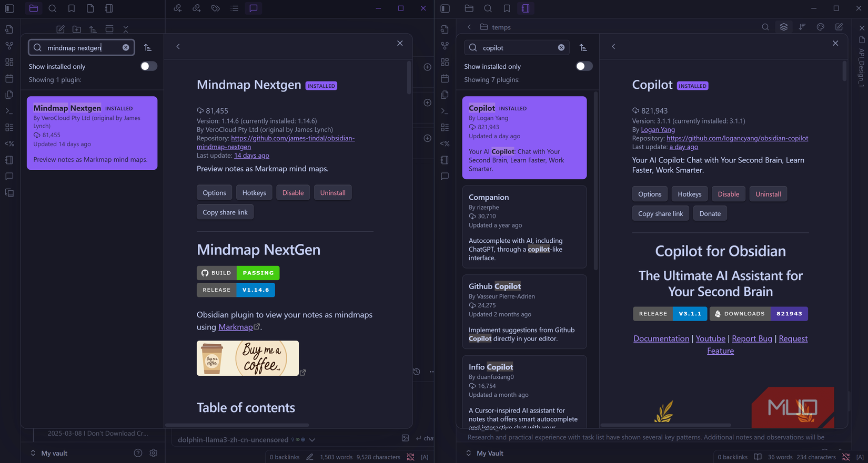This screenshot has width=868, height=463.
Task: Open Copilot Youtube link
Action: pos(710,338)
